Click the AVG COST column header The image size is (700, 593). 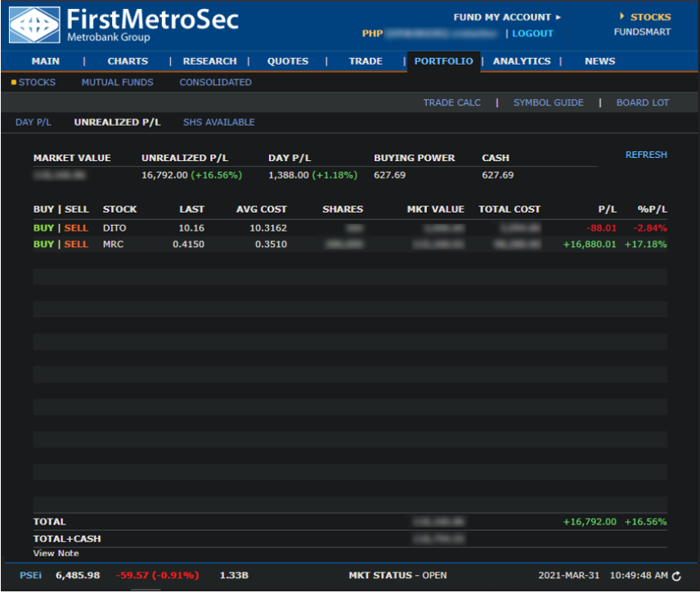[262, 209]
